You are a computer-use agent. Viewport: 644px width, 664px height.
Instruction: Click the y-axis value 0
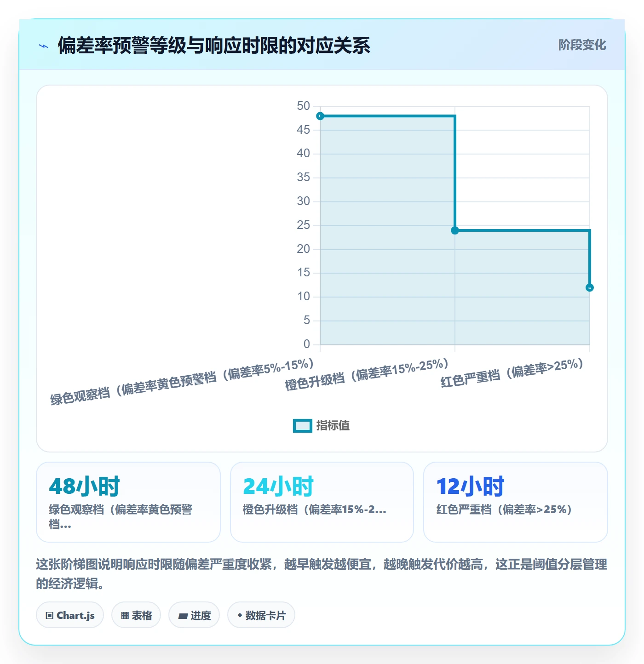point(307,344)
